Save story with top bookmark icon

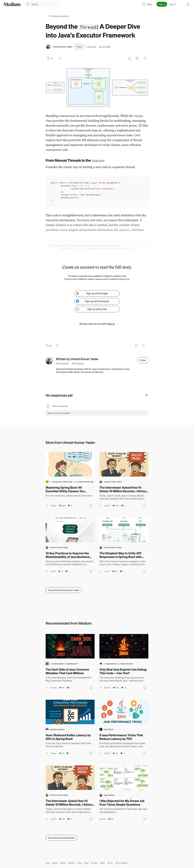[x=129, y=58]
